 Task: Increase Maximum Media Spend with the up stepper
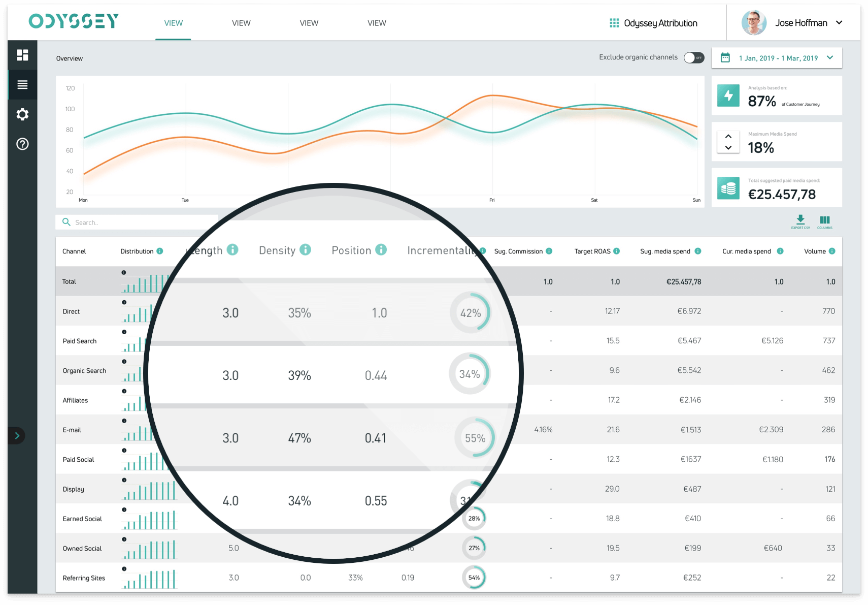coord(728,136)
